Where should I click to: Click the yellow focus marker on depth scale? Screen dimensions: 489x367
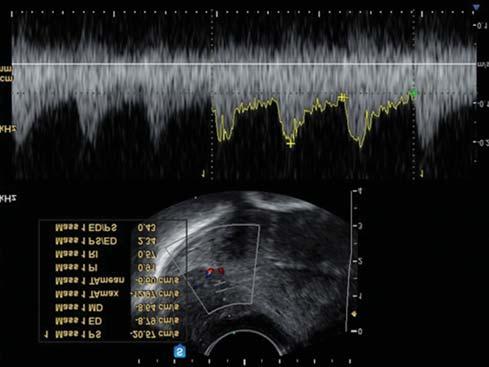(354, 314)
